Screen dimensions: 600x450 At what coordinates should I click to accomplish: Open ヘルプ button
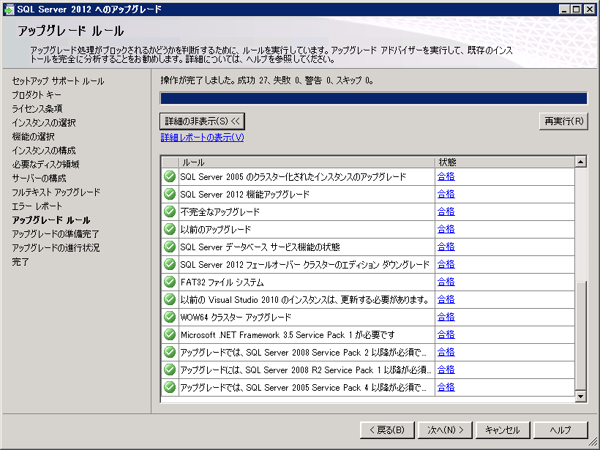561,430
